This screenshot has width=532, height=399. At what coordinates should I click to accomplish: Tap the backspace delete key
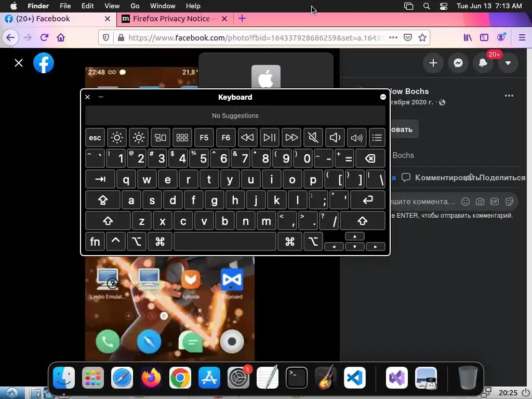[370, 158]
